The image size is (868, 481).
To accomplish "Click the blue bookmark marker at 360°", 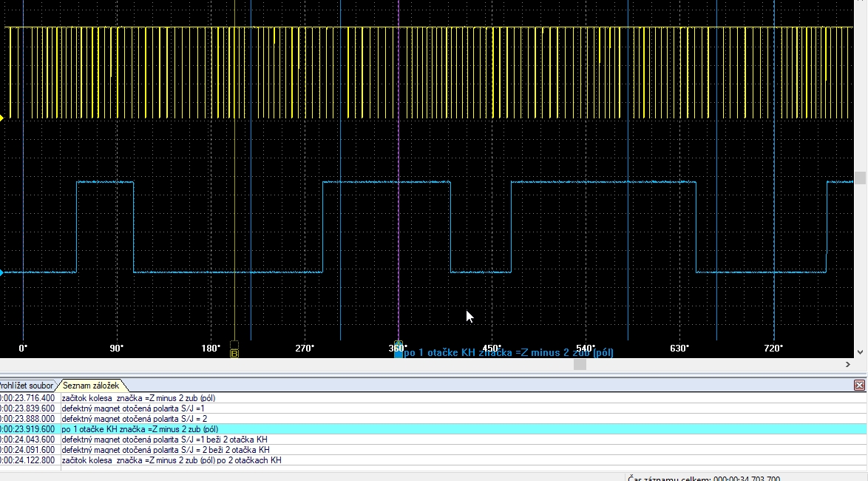I will click(x=398, y=350).
